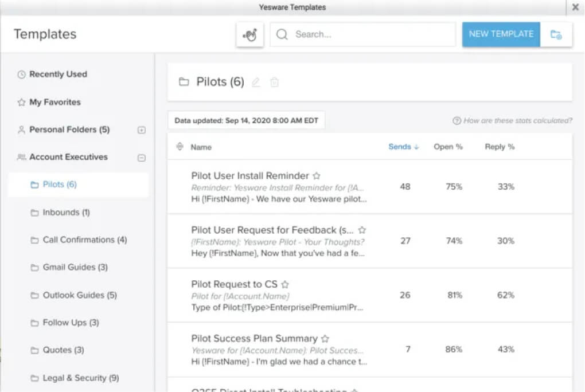Open Gmail Guides (3) folder
The image size is (585, 392).
pyautogui.click(x=75, y=267)
